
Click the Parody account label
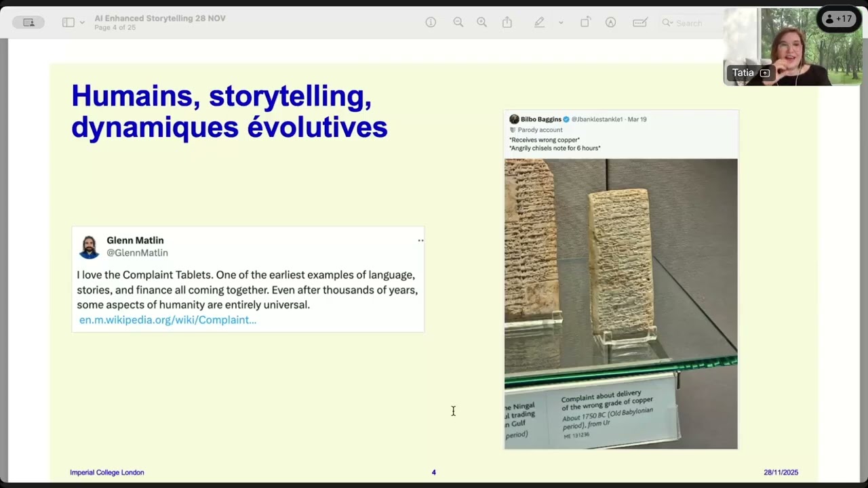(x=540, y=129)
